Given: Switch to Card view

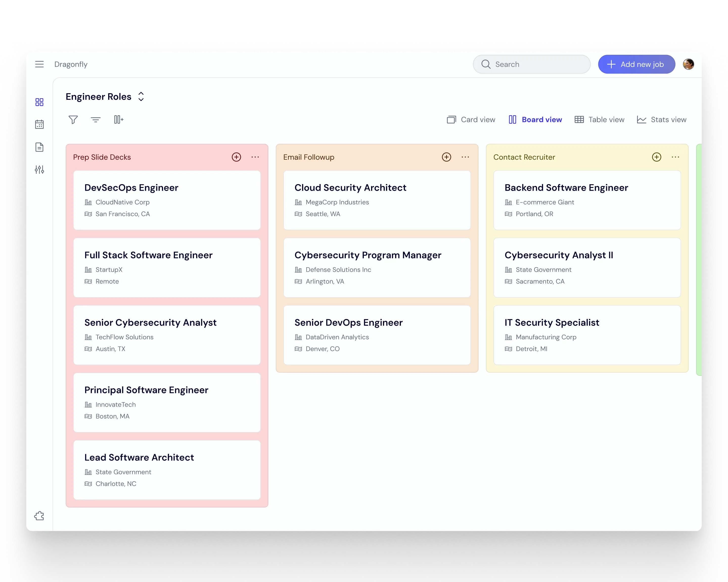Looking at the screenshot, I should (471, 119).
